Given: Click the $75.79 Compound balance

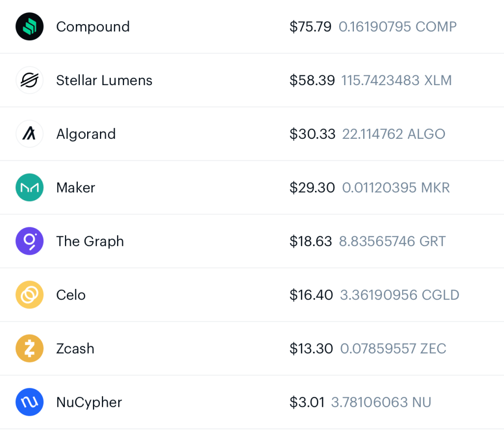Looking at the screenshot, I should point(310,27).
